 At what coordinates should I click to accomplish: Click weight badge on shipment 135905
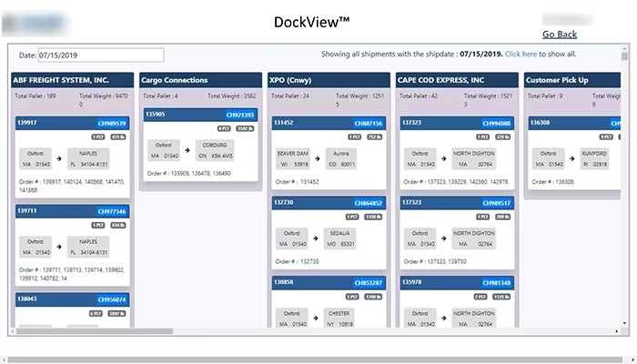[x=245, y=129]
